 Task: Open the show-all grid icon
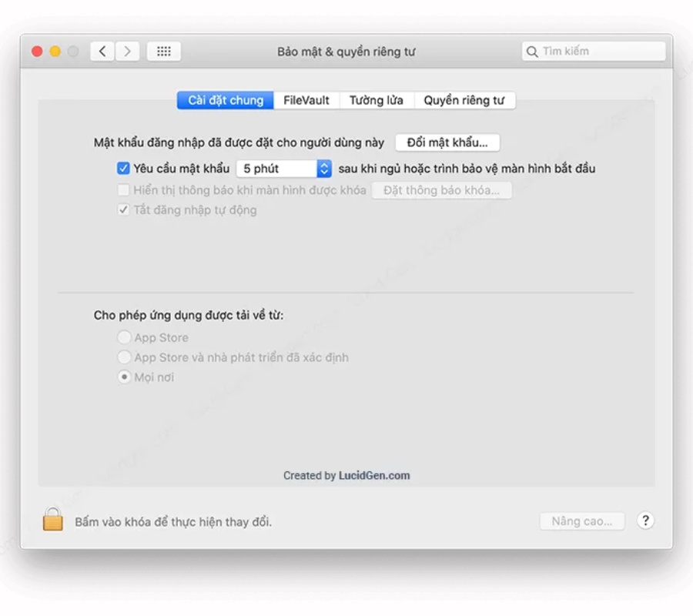[x=163, y=52]
